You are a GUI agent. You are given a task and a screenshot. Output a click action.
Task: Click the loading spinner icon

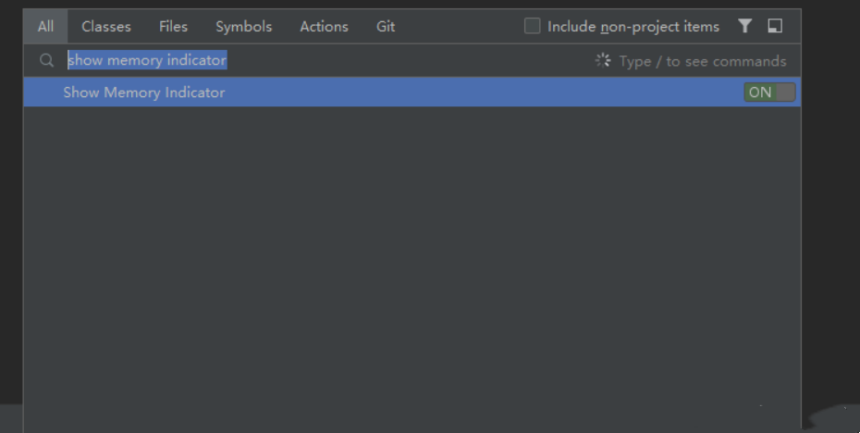[x=603, y=61]
